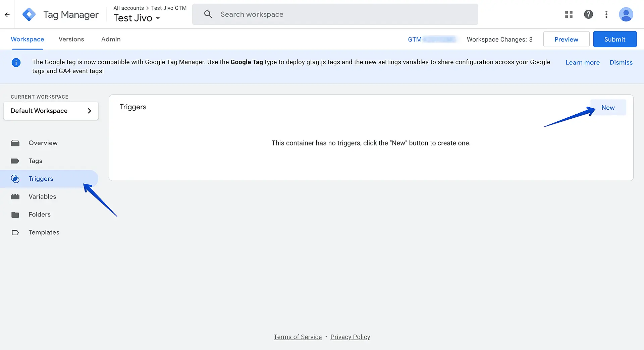Click the Submit button

614,39
